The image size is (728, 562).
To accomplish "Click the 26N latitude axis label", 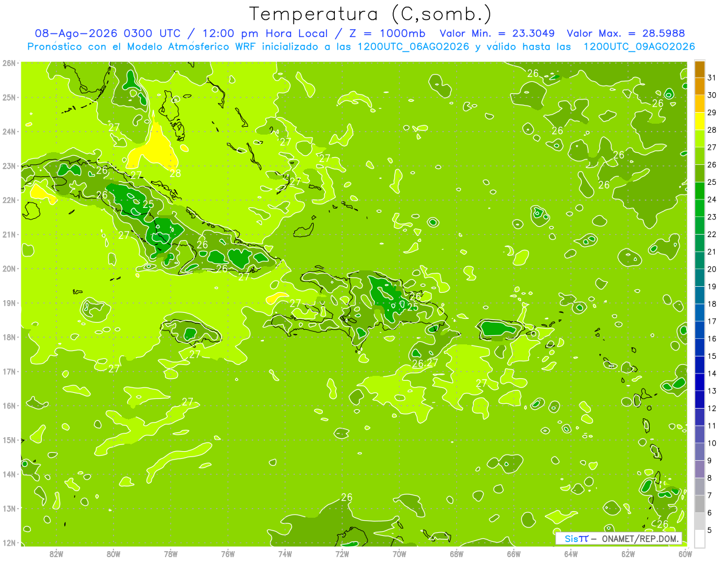I will pyautogui.click(x=8, y=63).
